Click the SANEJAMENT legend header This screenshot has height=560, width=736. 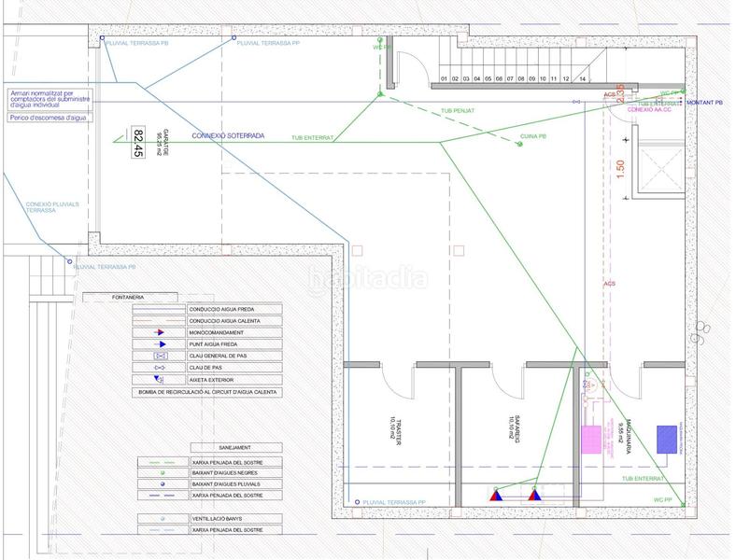tap(221, 448)
